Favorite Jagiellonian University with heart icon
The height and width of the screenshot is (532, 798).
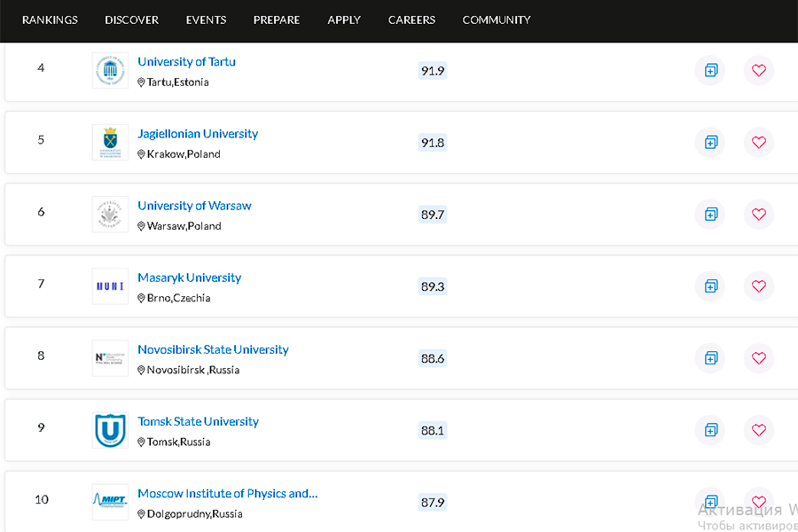pos(758,142)
